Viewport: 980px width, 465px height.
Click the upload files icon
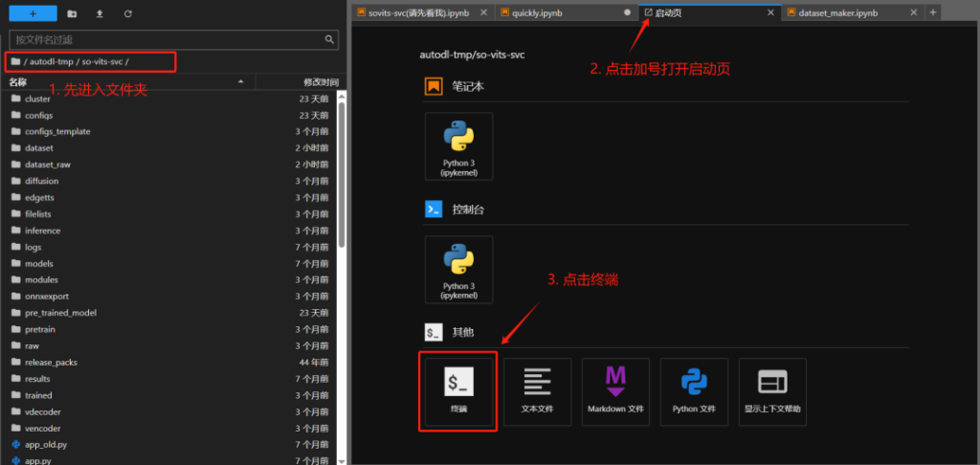click(100, 14)
